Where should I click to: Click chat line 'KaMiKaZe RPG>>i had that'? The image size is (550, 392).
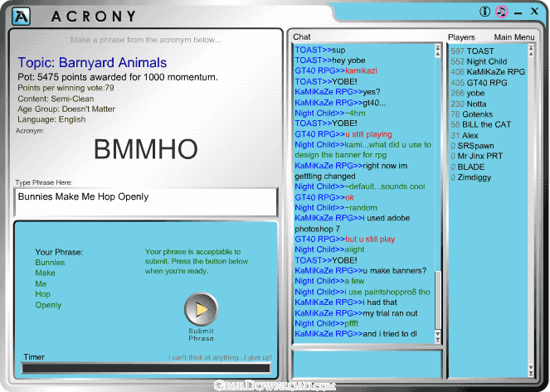click(346, 302)
